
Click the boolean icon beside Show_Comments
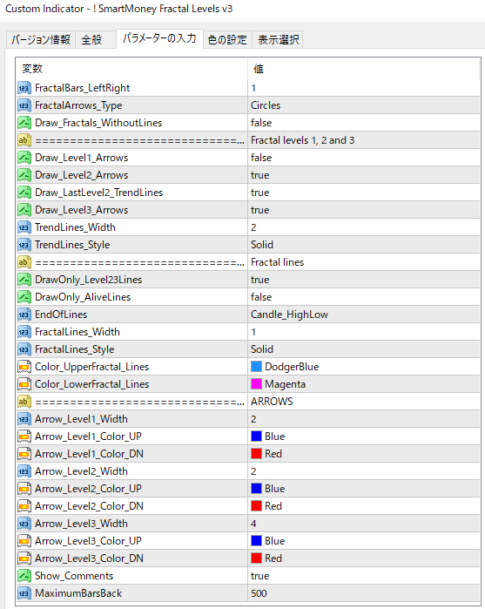[24, 576]
